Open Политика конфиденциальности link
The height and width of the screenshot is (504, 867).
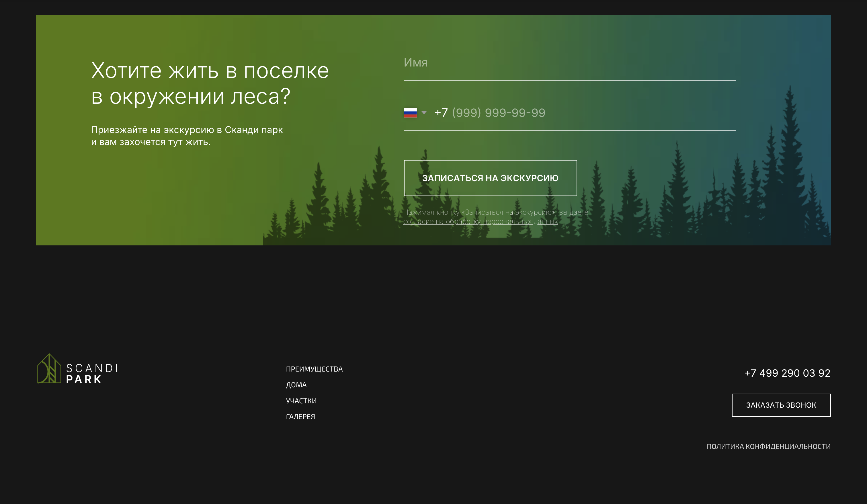pyautogui.click(x=768, y=447)
